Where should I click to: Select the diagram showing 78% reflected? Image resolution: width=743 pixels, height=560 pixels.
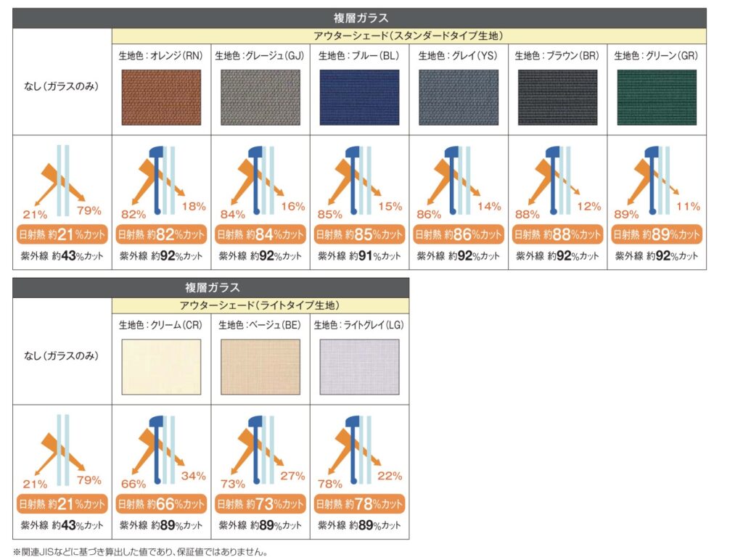tap(359, 450)
